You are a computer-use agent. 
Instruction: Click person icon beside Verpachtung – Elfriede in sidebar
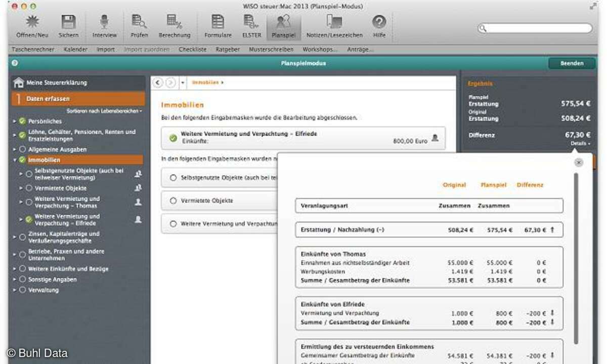(138, 219)
